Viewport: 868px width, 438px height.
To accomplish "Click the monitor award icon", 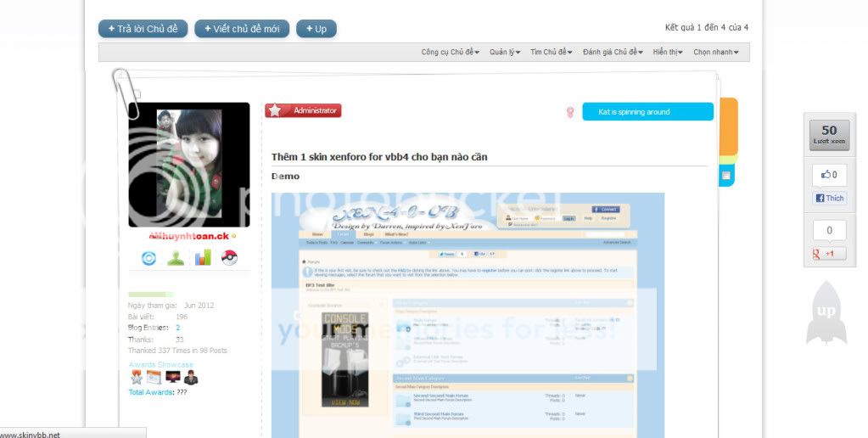I will click(x=172, y=378).
